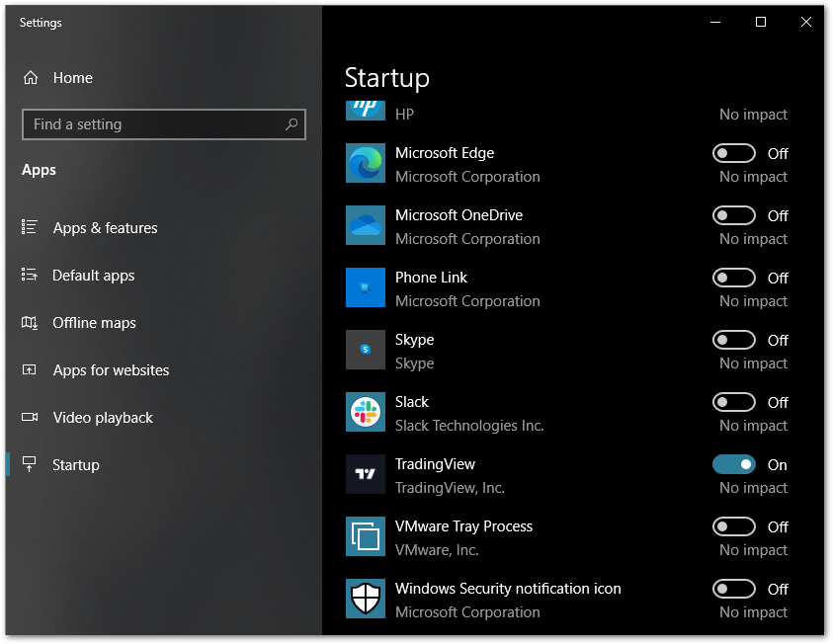Click the Microsoft Edge name text
Image resolution: width=833 pixels, height=644 pixels.
point(445,153)
